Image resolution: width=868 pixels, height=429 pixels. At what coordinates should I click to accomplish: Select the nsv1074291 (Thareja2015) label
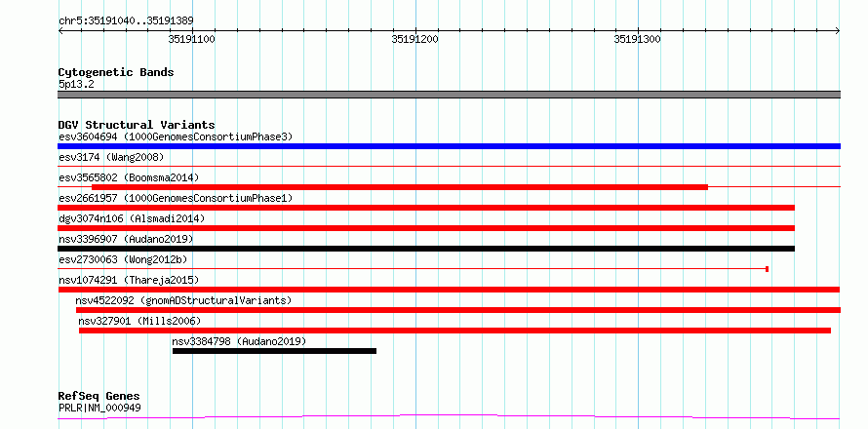129,280
